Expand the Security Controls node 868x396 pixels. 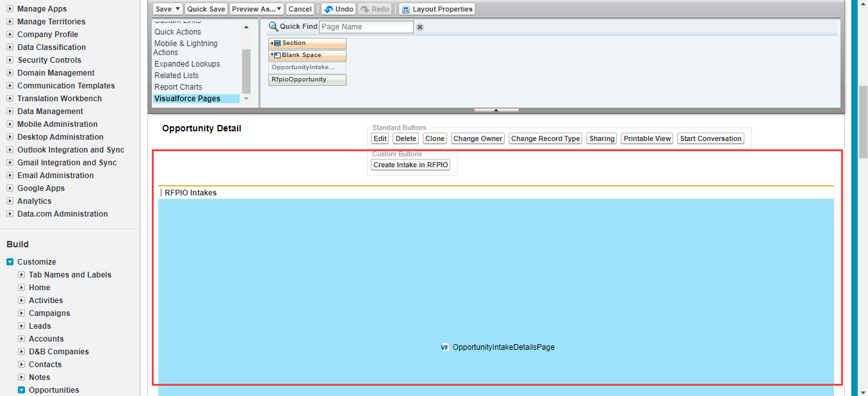click(10, 60)
